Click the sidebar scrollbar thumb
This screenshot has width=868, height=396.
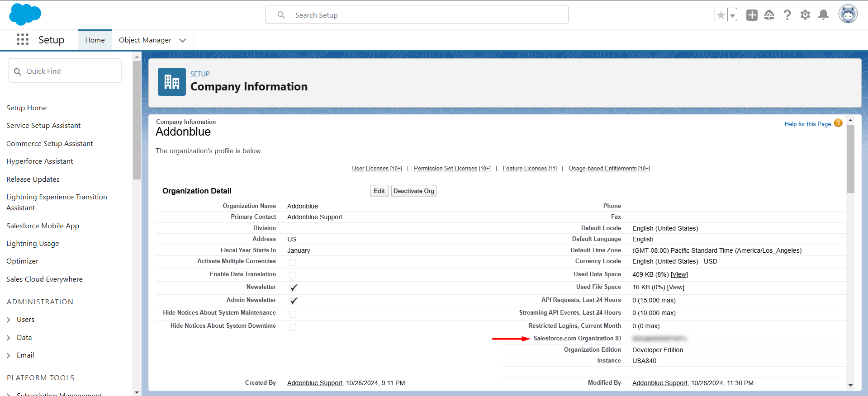[x=137, y=120]
